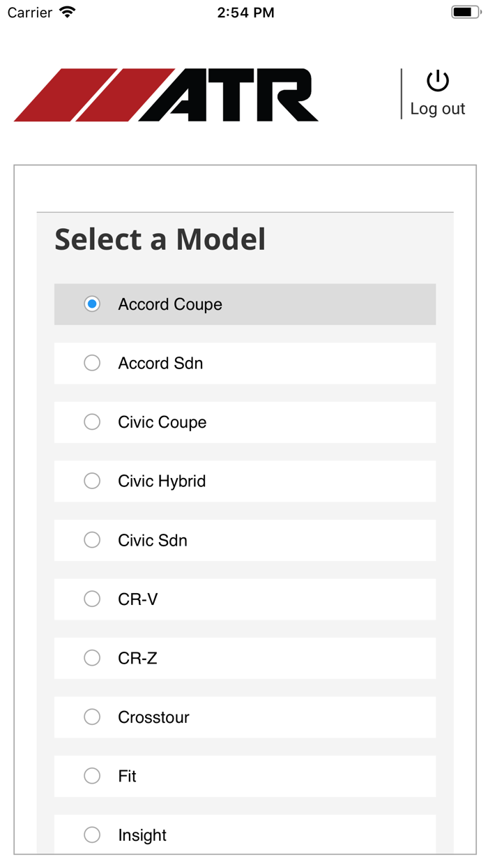
Task: Select the CR-Z radio option
Action: click(x=92, y=658)
